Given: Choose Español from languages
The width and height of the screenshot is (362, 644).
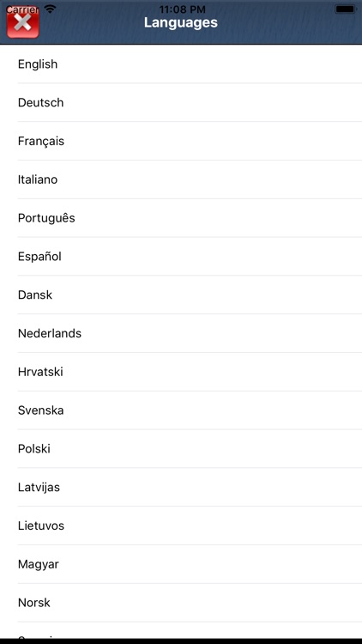Looking at the screenshot, I should point(181,256).
